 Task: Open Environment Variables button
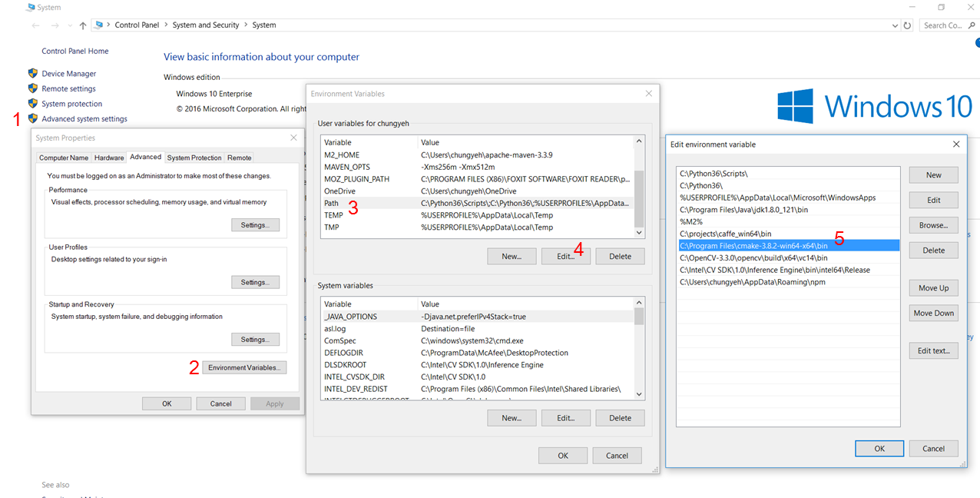point(245,367)
